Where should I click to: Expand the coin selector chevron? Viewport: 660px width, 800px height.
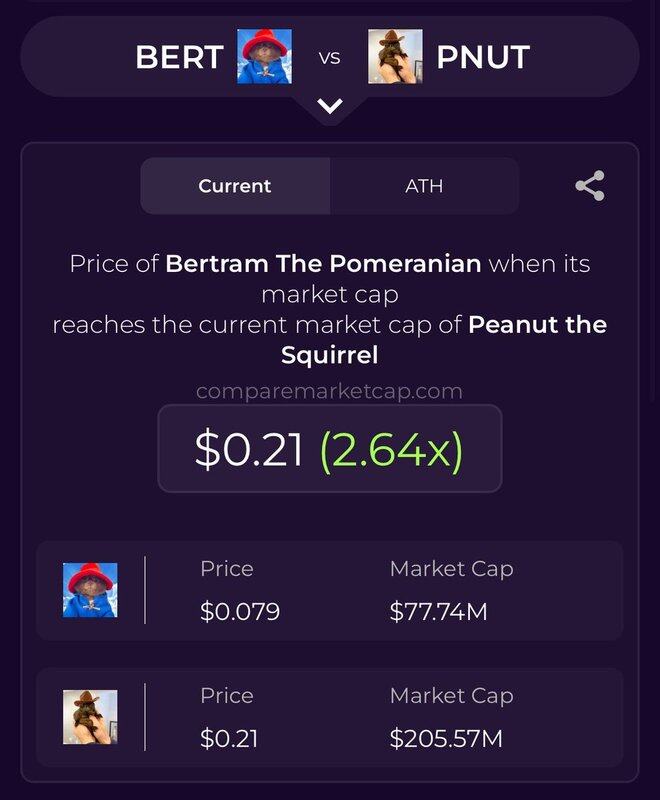(330, 106)
